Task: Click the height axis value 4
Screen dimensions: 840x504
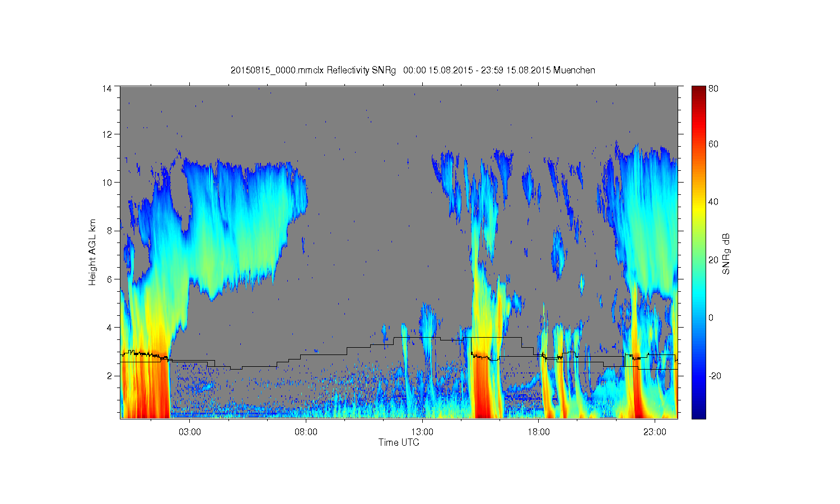Action: [109, 328]
